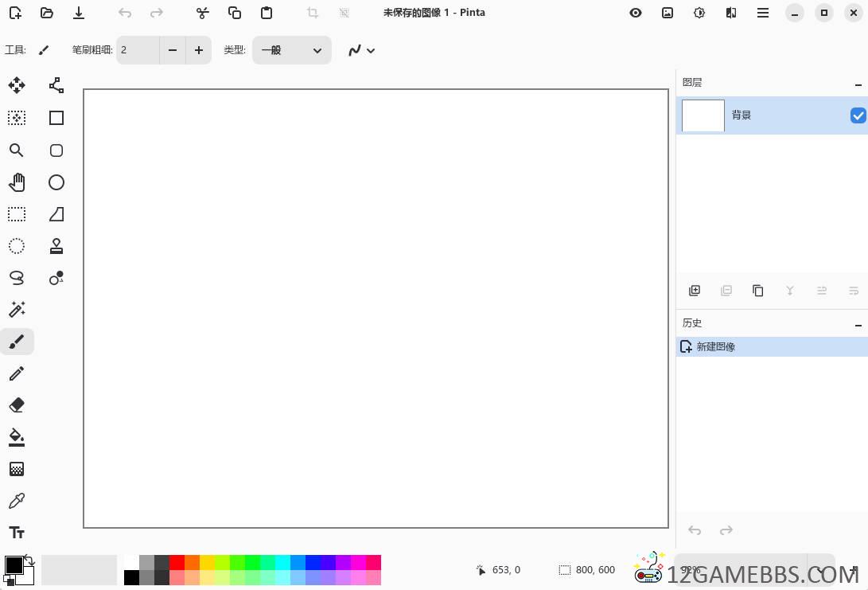Increase brush size with the plus button
The height and width of the screenshot is (590, 868).
[x=198, y=50]
